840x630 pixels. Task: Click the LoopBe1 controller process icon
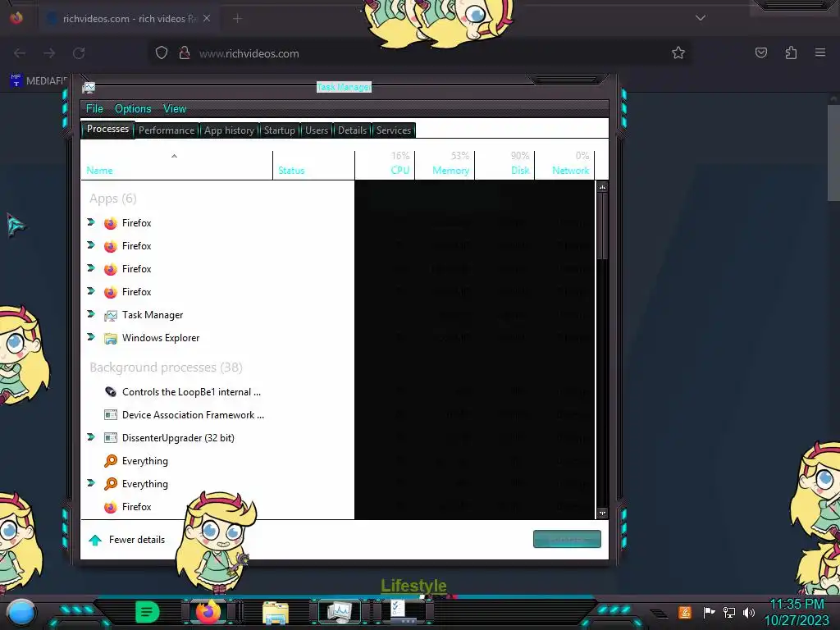point(111,391)
